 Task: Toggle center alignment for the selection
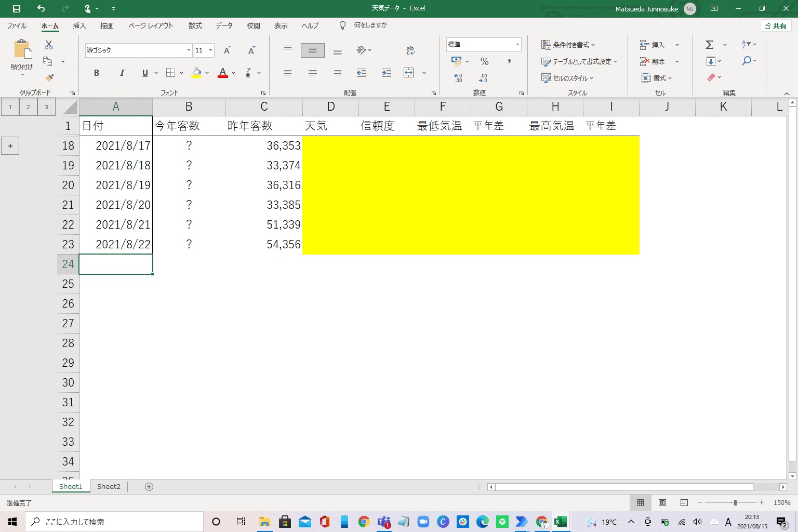point(312,73)
